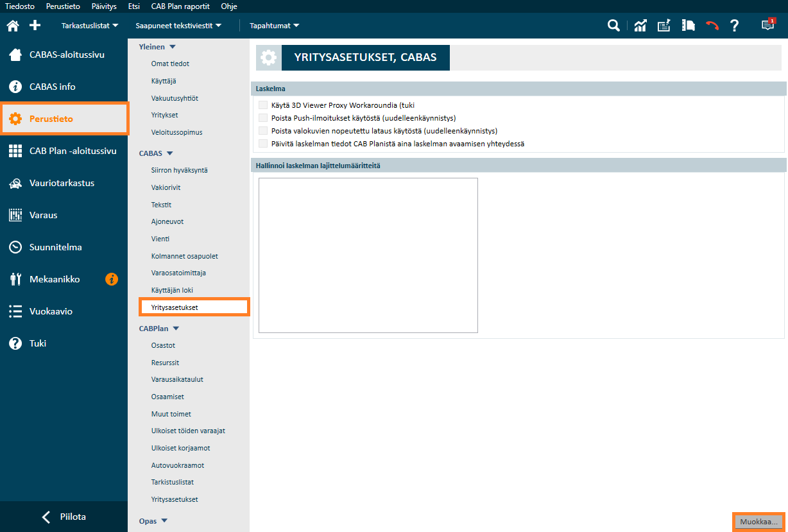Open messages icon with red badge
788x532 pixels.
click(x=768, y=25)
